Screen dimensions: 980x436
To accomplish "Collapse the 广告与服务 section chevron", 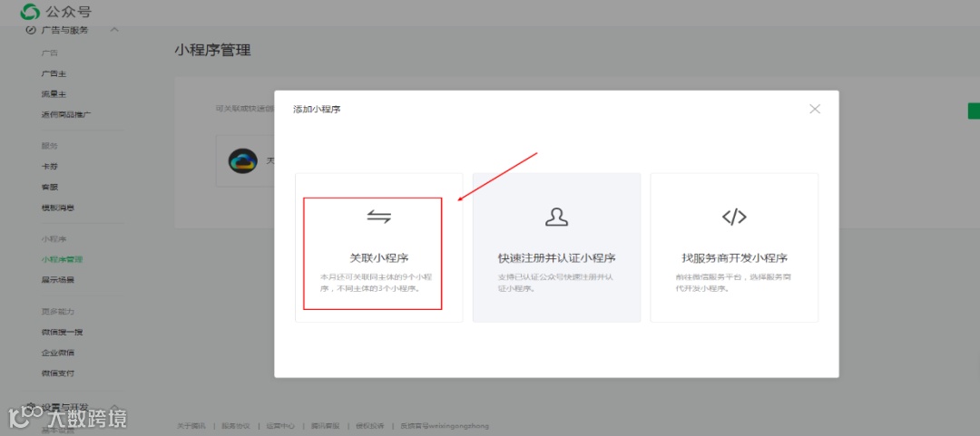I will tap(114, 29).
